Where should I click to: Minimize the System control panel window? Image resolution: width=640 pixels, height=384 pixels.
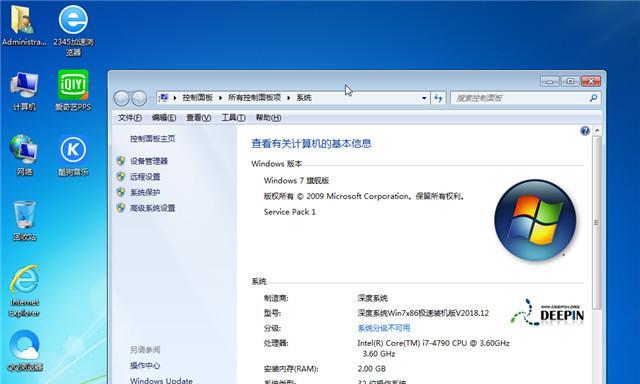tap(549, 81)
